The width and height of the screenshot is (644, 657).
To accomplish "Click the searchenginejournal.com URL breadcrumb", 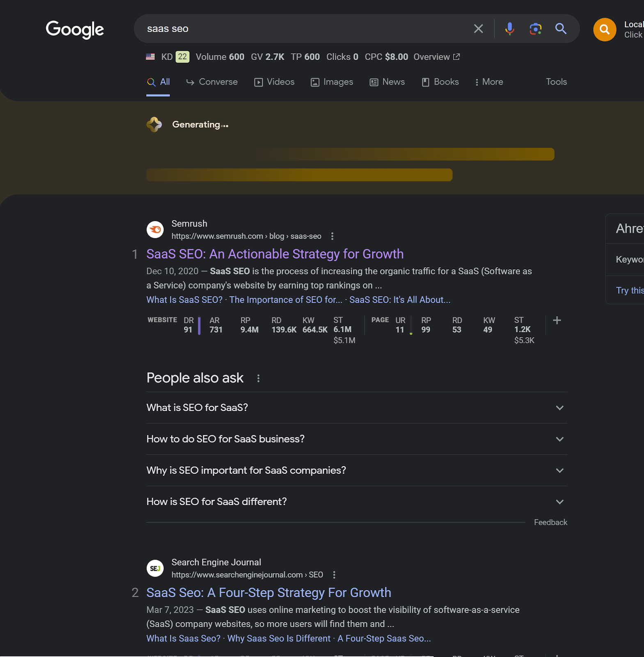I will pyautogui.click(x=247, y=575).
